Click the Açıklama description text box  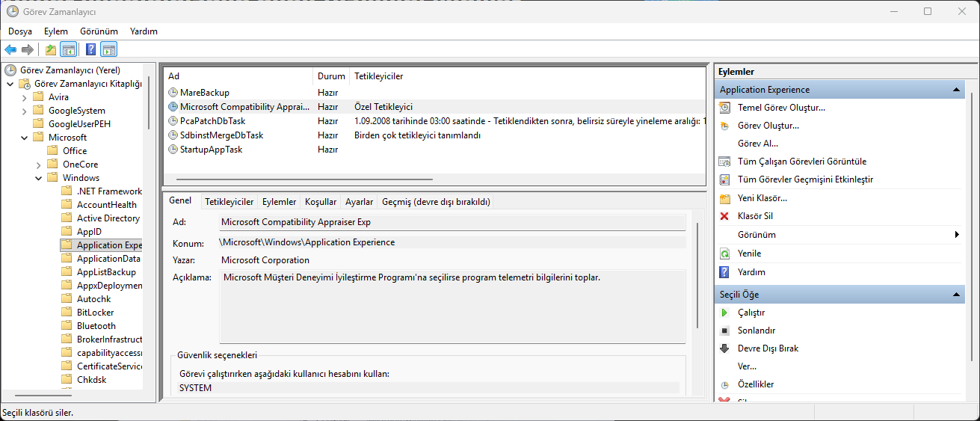[x=452, y=307]
